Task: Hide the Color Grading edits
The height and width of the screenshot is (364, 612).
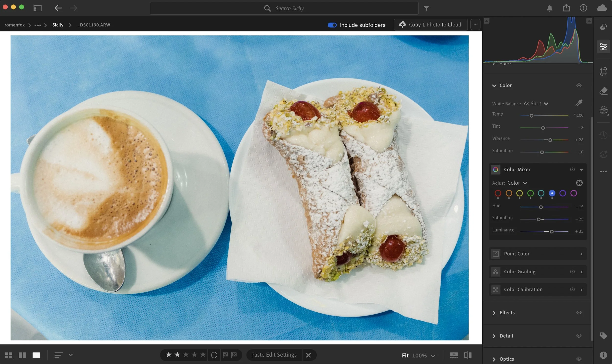Action: pos(572,272)
